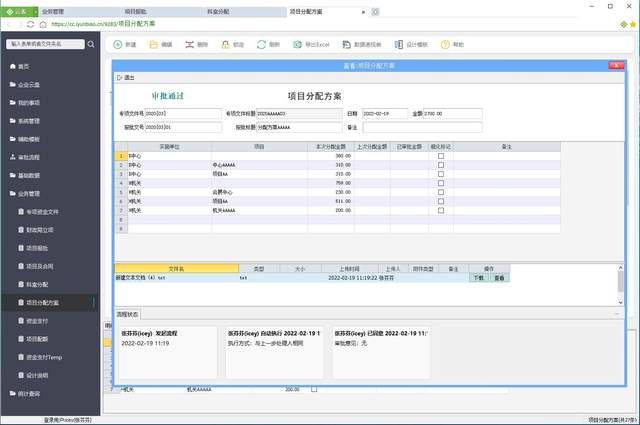The width and height of the screenshot is (640, 425).
Task: Close the 项目分配方案 browser tab with its x
Action: click(x=363, y=12)
